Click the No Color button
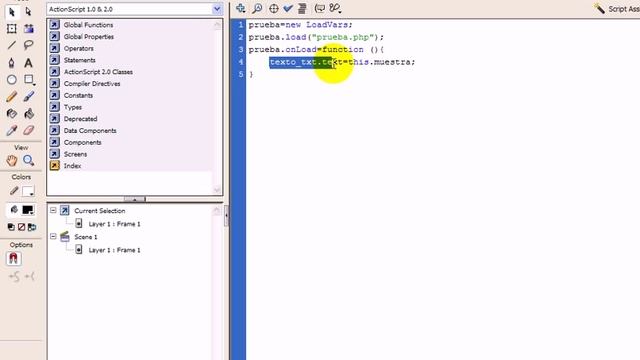 (21, 227)
